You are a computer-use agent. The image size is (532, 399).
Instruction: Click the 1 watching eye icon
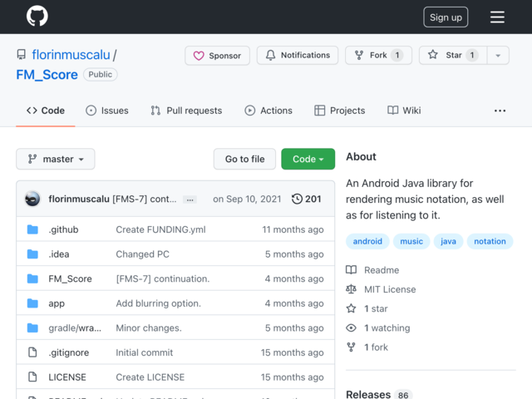(351, 328)
